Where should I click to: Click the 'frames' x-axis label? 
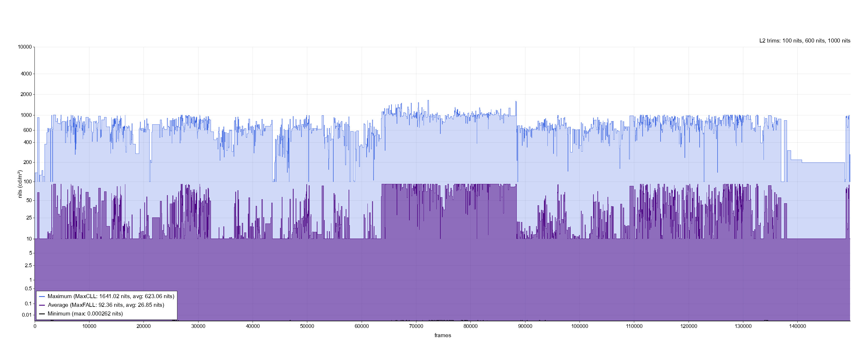pyautogui.click(x=442, y=335)
